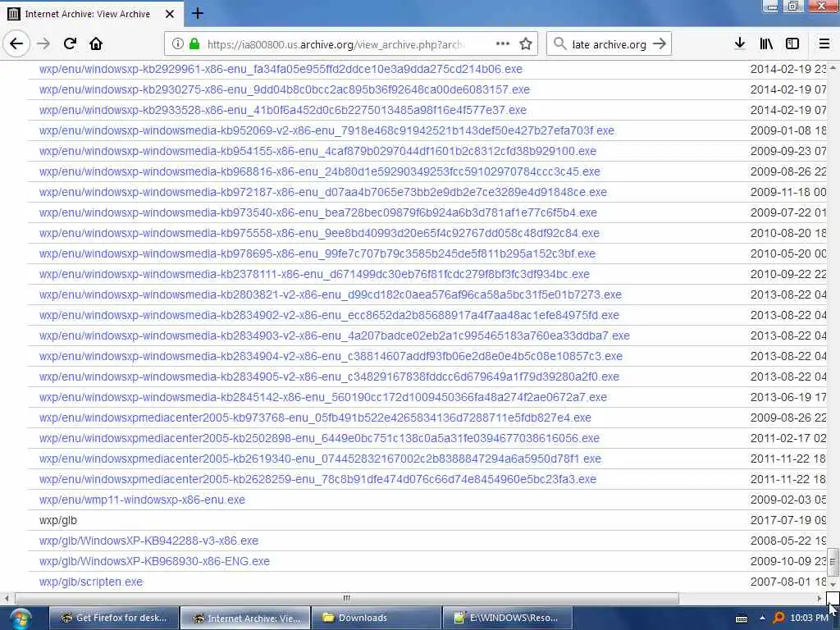Open the Downloads folder from taskbar
The image size is (840, 630).
pos(376,619)
